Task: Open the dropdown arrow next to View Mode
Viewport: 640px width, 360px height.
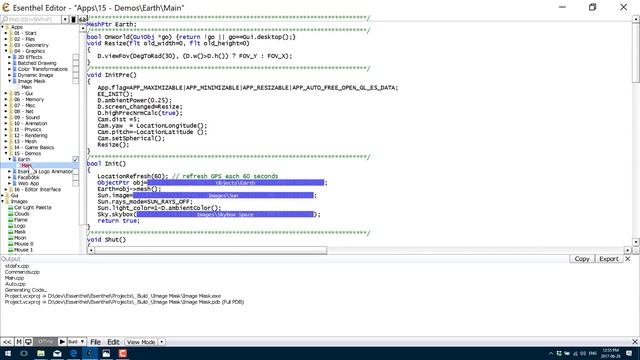Action: [x=162, y=342]
